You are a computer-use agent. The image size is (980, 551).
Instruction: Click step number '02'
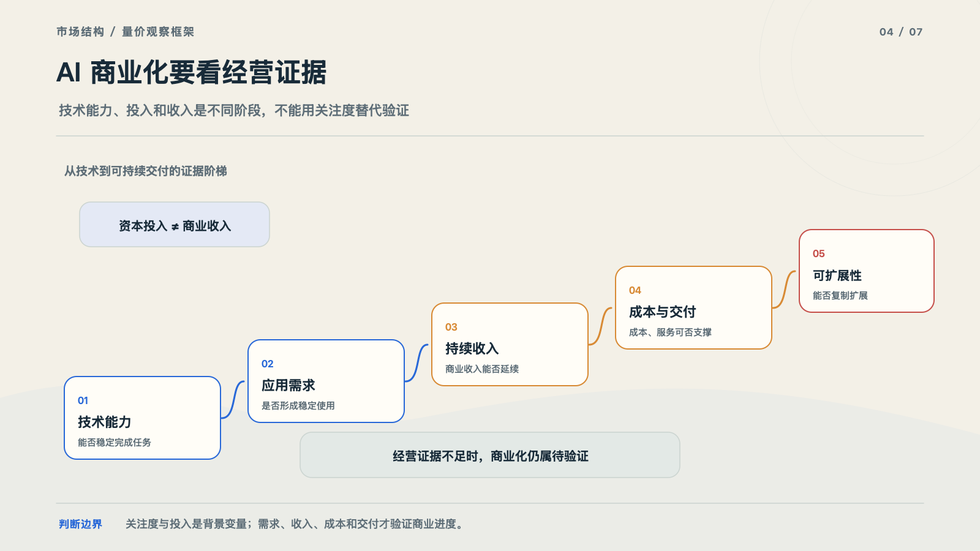pos(267,364)
